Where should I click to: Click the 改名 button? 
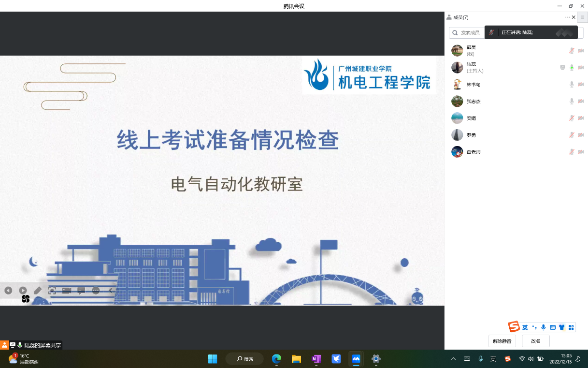[x=536, y=341]
